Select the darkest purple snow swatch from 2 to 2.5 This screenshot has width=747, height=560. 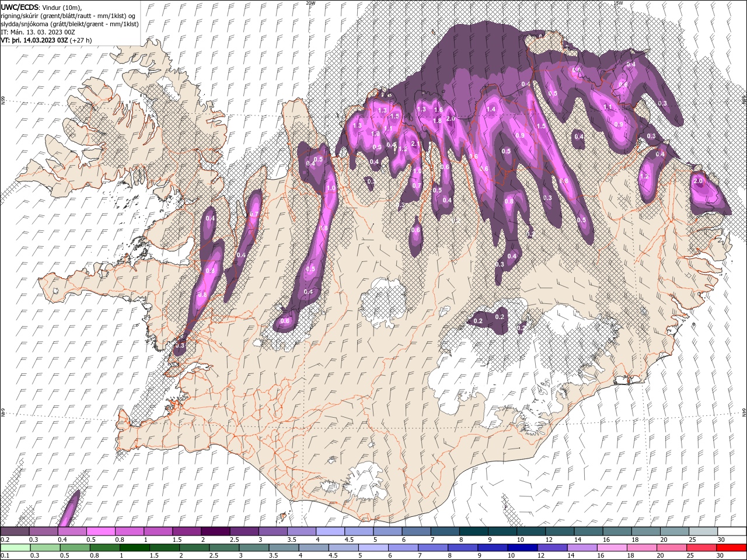click(215, 531)
